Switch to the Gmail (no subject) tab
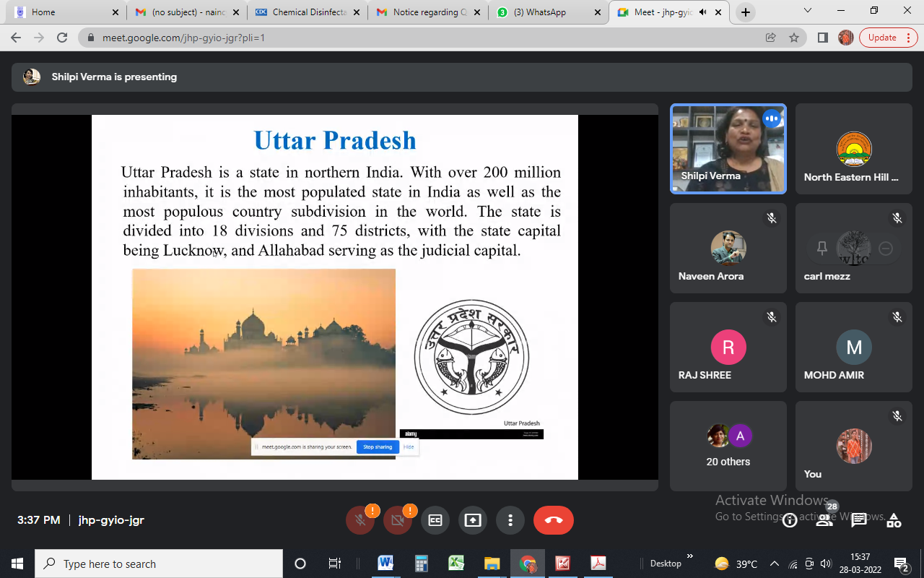Screen dimensions: 924x578 (187, 12)
